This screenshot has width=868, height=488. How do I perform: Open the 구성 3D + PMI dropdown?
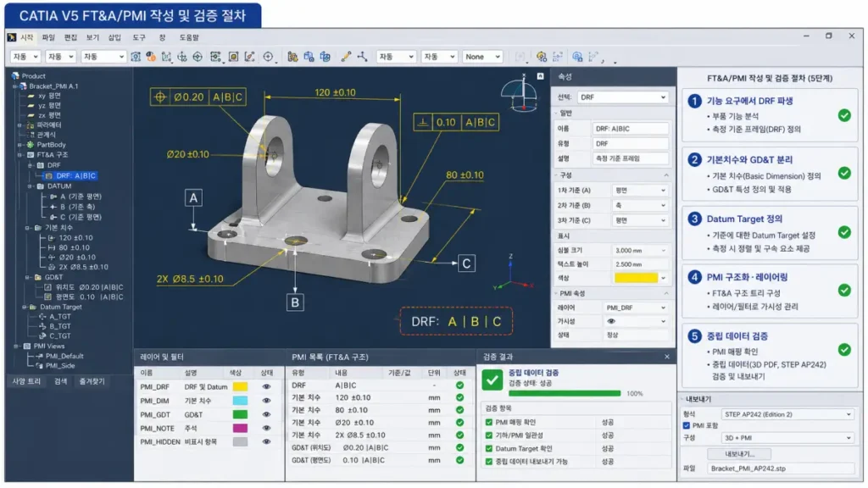coord(787,438)
